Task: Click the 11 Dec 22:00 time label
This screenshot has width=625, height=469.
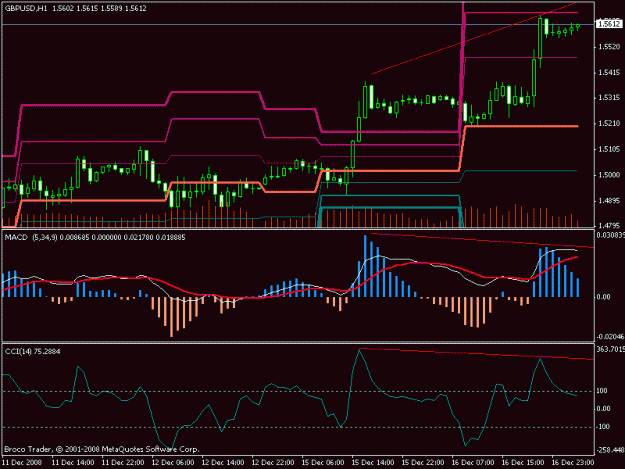Action: [123, 463]
